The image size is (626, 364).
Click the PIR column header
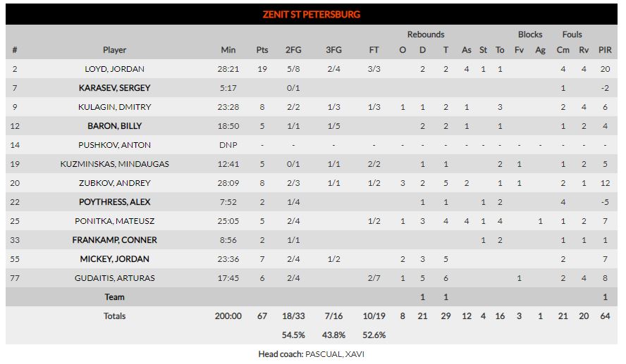(x=605, y=50)
